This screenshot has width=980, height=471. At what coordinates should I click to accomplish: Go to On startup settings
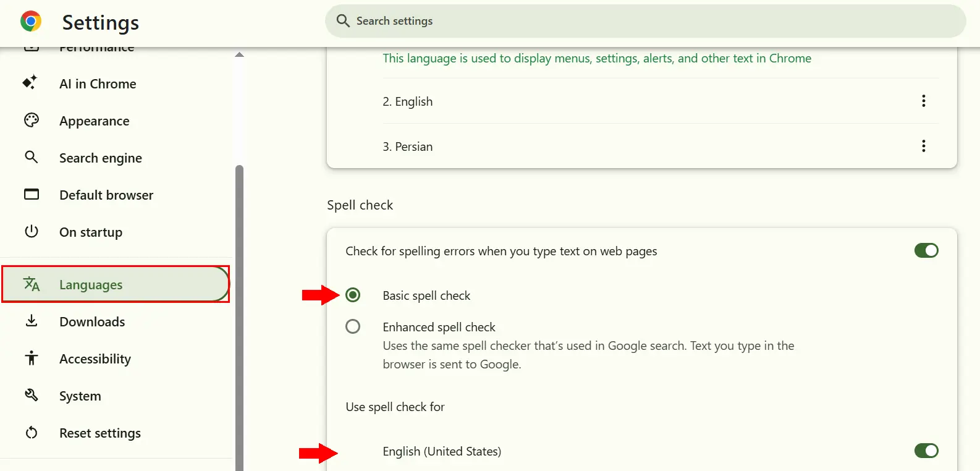click(x=116, y=232)
